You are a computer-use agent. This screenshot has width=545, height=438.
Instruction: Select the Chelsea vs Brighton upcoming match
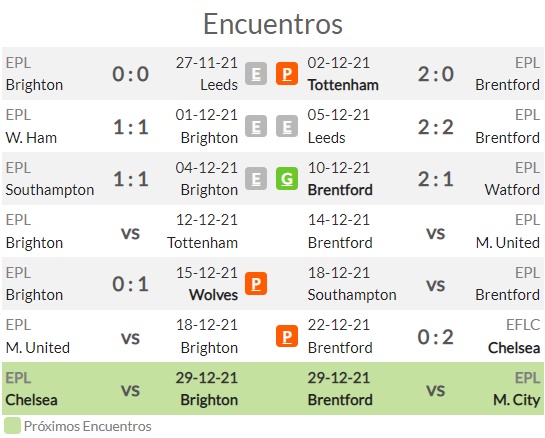(x=122, y=389)
